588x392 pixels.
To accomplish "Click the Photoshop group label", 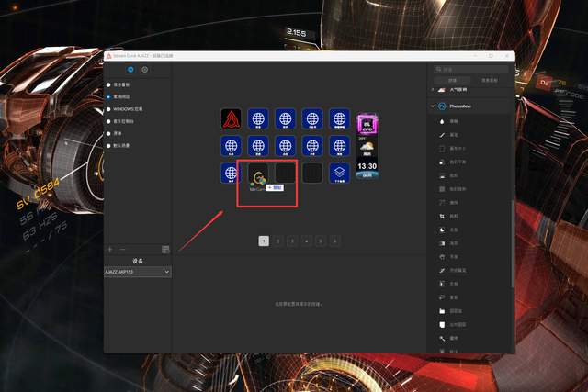I will tap(460, 106).
